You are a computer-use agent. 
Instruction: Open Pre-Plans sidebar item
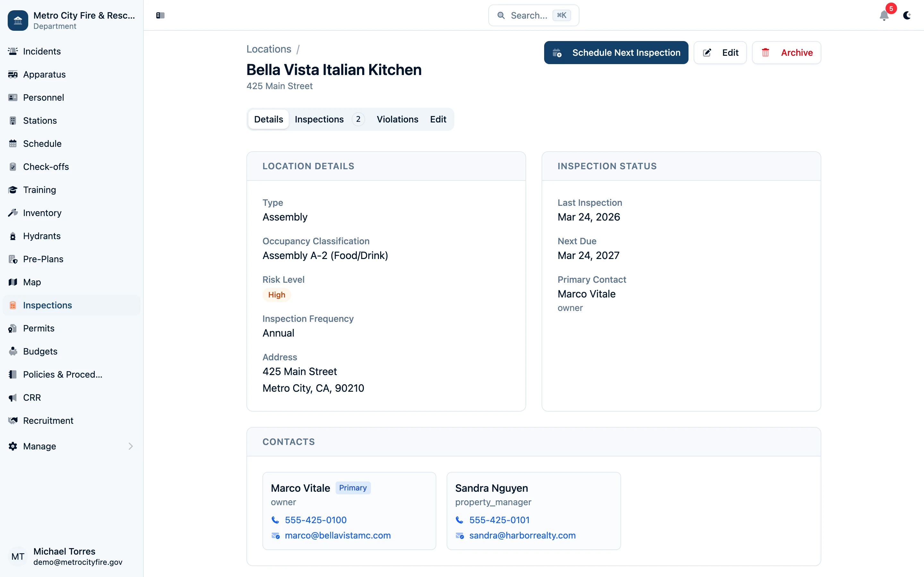(x=43, y=259)
